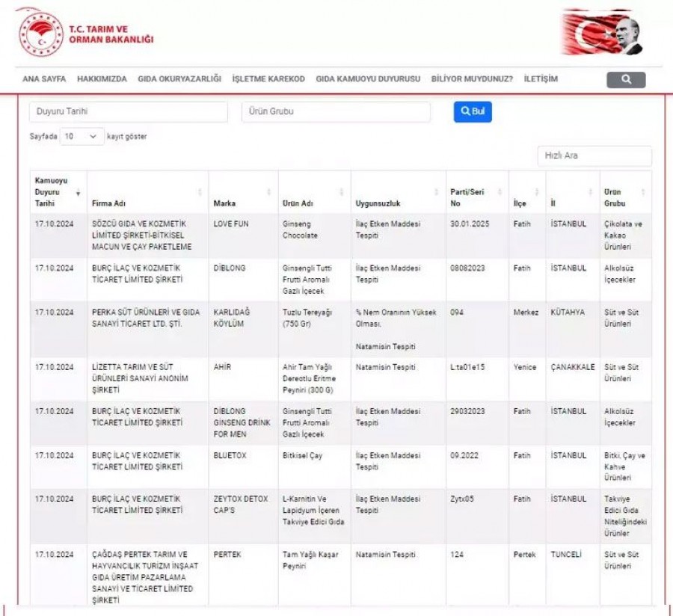Open the İLETİŞİM menu item
The height and width of the screenshot is (616, 673).
[x=541, y=79]
